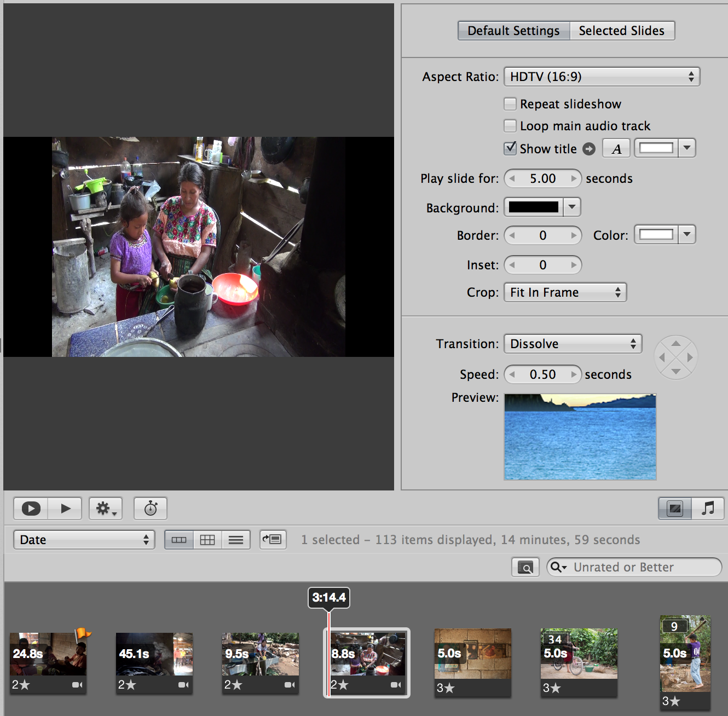Click the stopwatch duration icon
The image size is (728, 716).
(x=151, y=509)
